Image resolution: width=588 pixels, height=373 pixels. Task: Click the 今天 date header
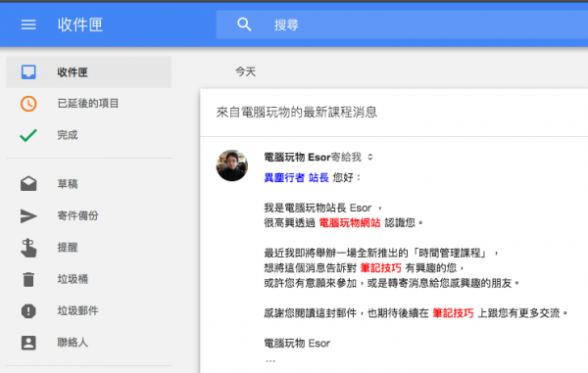pyautogui.click(x=245, y=71)
